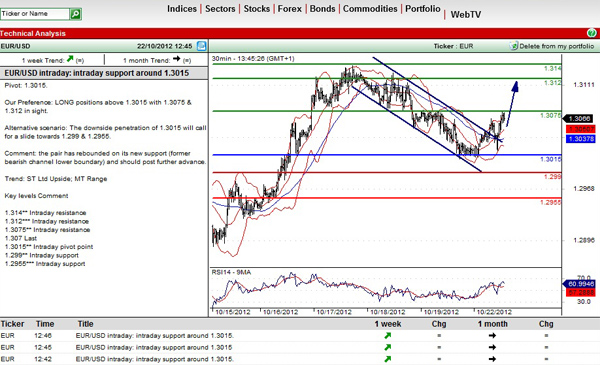Click the blue document icon beside 22/10/2012 12:45
This screenshot has width=600, height=365.
(201, 46)
